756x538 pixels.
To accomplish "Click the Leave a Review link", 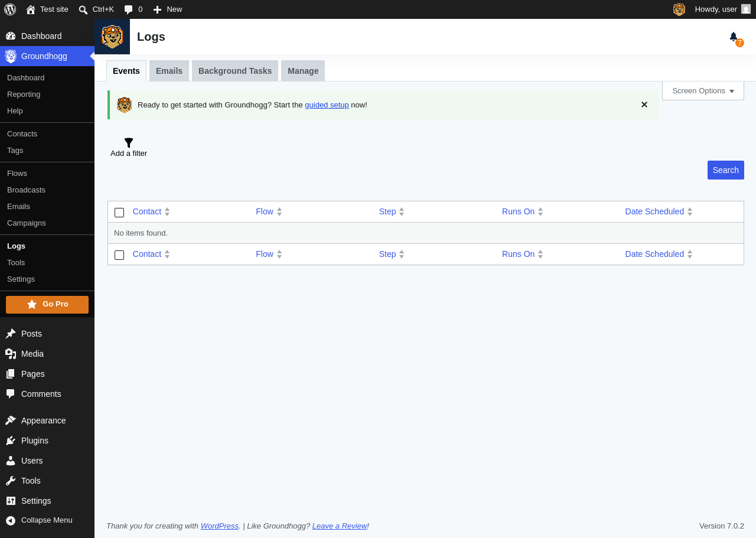I will pos(340,526).
